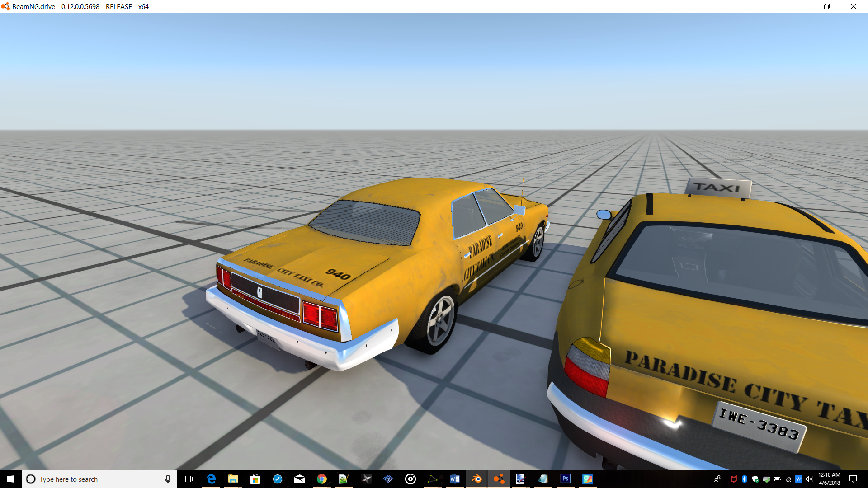This screenshot has width=868, height=488.
Task: Open the white circular ring app on the taskbar
Action: click(x=410, y=479)
